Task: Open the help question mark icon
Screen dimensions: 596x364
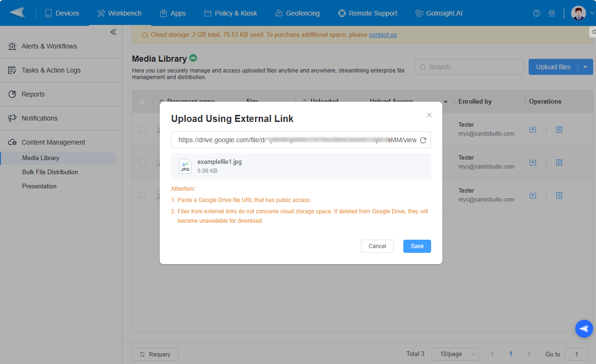Action: 536,13
